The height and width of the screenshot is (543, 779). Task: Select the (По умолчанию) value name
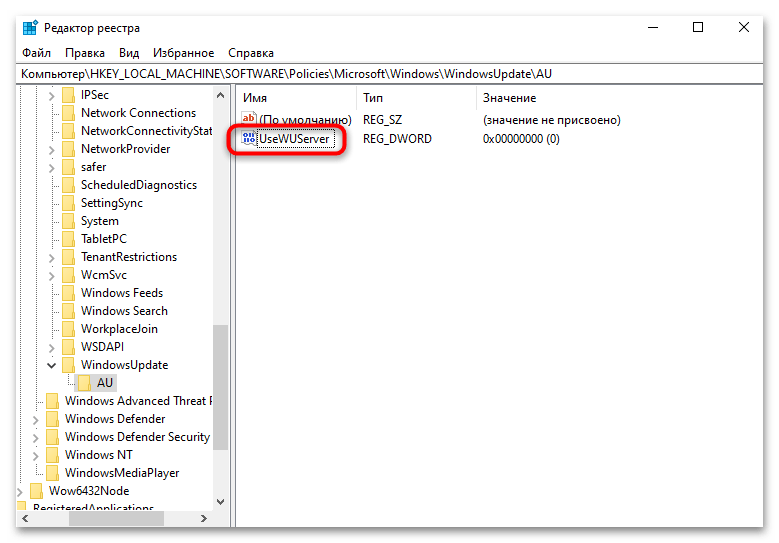click(x=305, y=120)
